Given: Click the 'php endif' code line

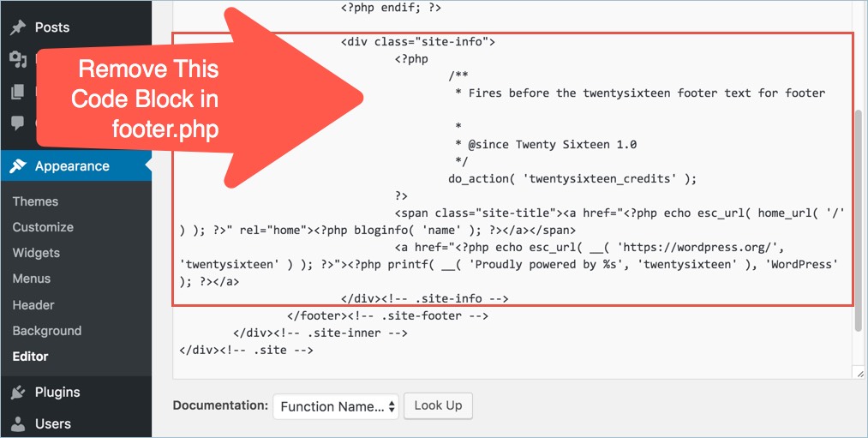Looking at the screenshot, I should (x=391, y=9).
